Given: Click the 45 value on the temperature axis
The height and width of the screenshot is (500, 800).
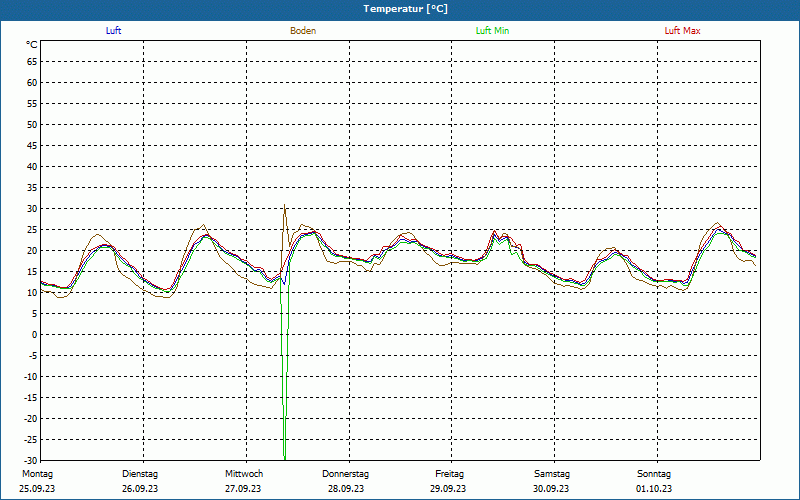Looking at the screenshot, I should click(x=32, y=145).
